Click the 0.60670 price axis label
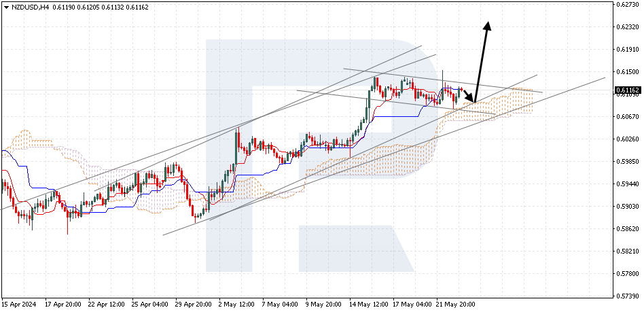This screenshot has width=644, height=312. [628, 117]
